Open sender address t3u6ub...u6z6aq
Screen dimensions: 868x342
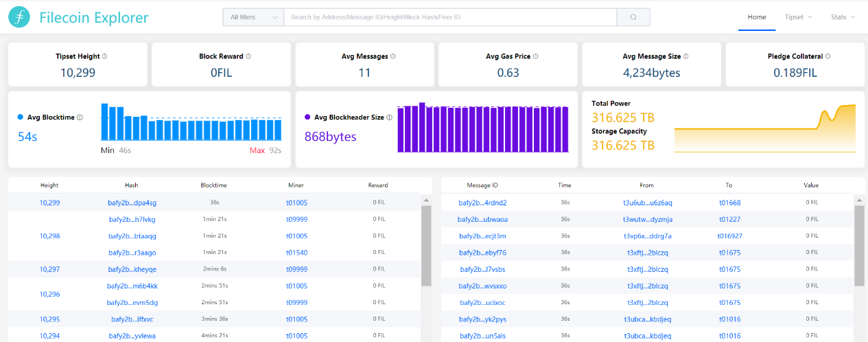tap(648, 203)
